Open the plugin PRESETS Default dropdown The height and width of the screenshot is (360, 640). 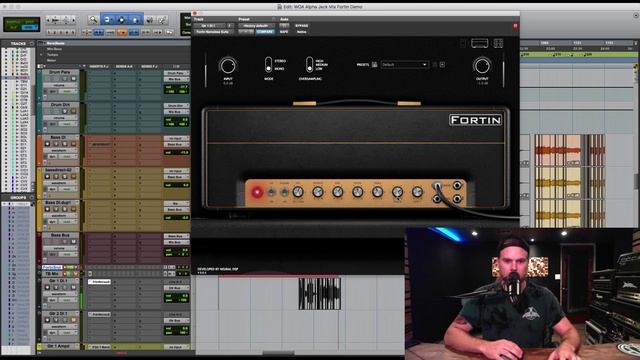[404, 64]
